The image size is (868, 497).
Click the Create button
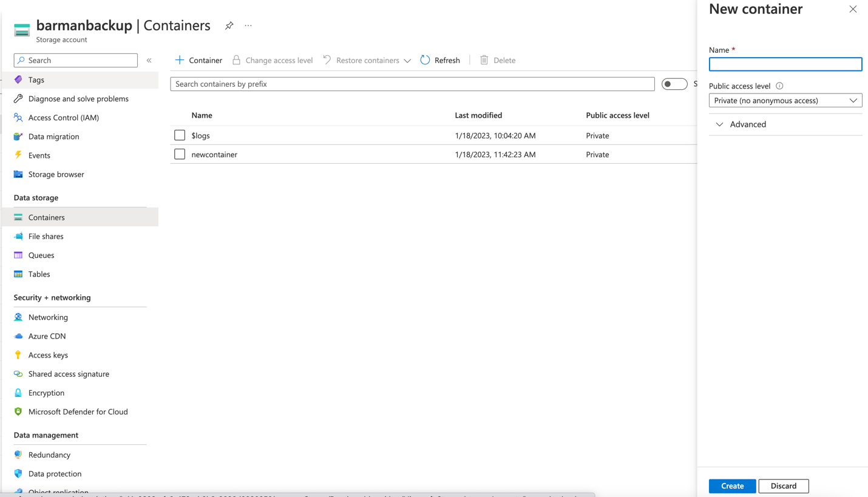pyautogui.click(x=732, y=485)
